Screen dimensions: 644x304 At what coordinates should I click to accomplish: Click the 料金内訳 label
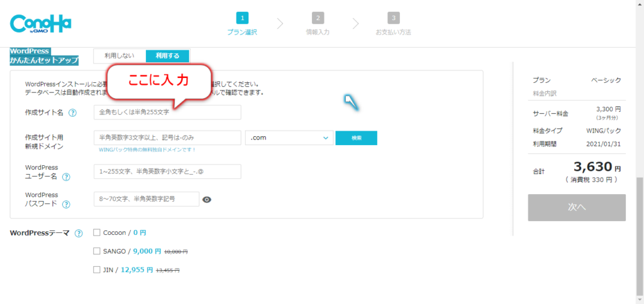tap(545, 94)
